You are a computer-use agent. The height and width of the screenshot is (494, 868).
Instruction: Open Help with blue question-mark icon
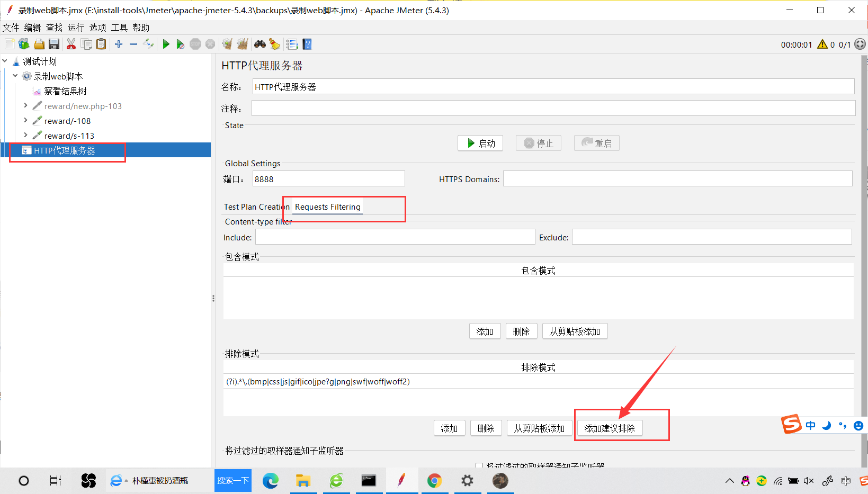[x=307, y=44]
